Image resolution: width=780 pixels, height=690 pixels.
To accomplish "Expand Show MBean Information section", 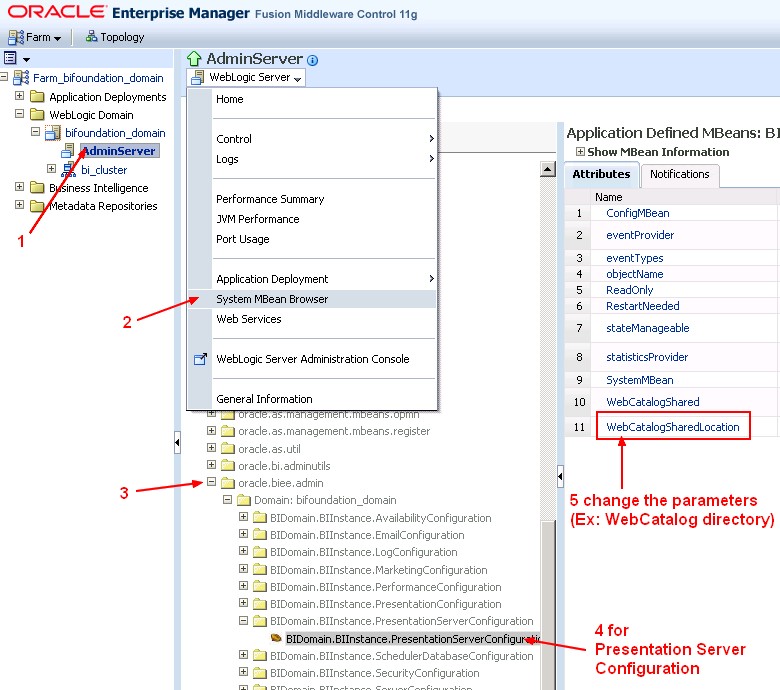I will (x=580, y=152).
